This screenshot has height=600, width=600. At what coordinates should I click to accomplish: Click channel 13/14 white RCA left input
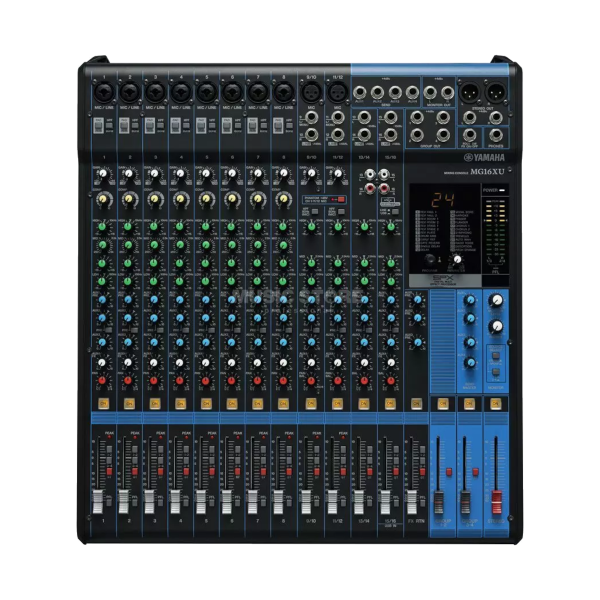pos(370,176)
